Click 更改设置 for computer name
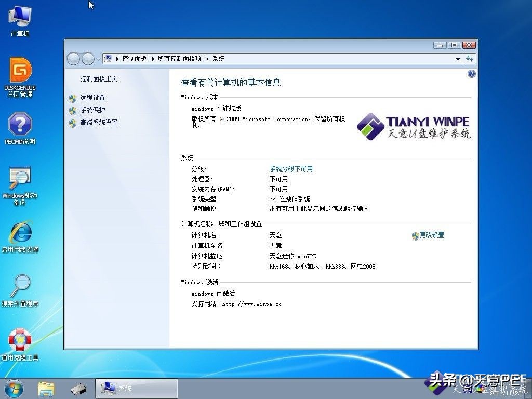The width and height of the screenshot is (532, 399). point(433,235)
